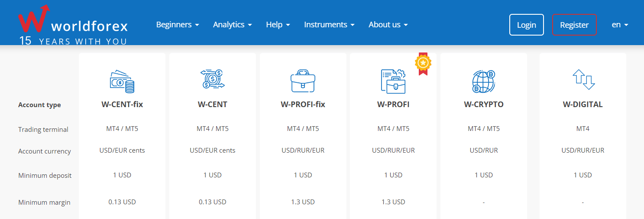The image size is (644, 219).
Task: Click the W-PROFI-fix briefcase icon
Action: click(303, 81)
